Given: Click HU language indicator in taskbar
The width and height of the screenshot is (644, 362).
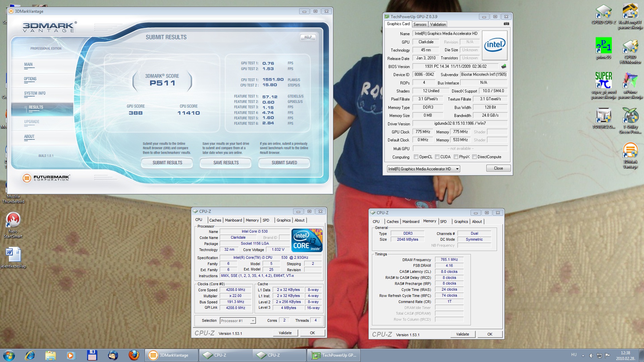Looking at the screenshot, I should [574, 355].
